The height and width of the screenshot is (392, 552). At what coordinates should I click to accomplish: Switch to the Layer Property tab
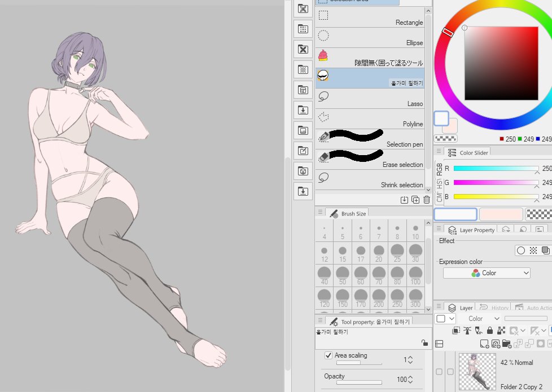(471, 230)
